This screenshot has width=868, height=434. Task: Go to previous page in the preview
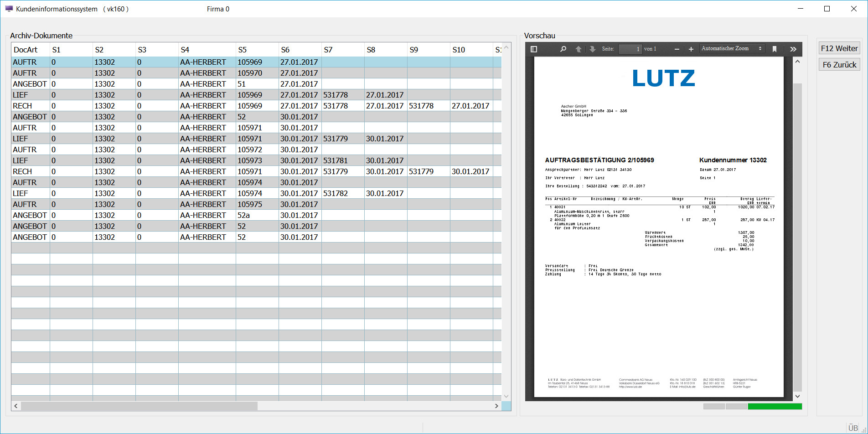pos(578,49)
